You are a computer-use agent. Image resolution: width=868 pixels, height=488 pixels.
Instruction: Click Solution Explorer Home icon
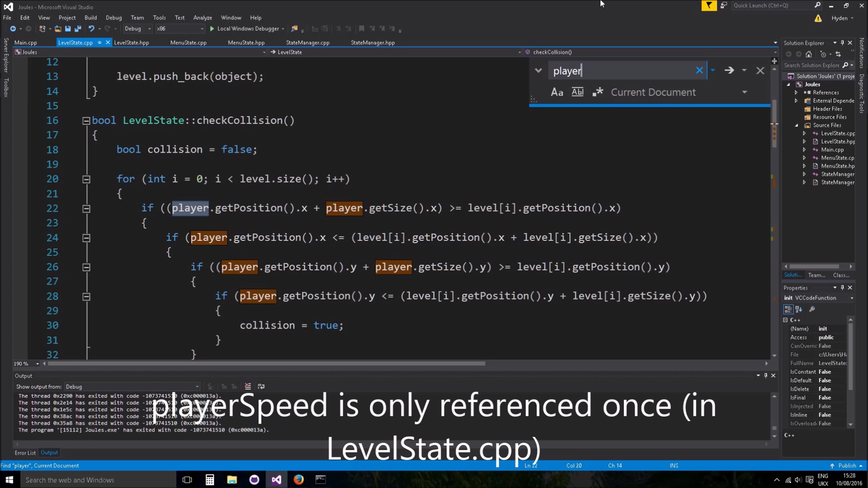[809, 54]
